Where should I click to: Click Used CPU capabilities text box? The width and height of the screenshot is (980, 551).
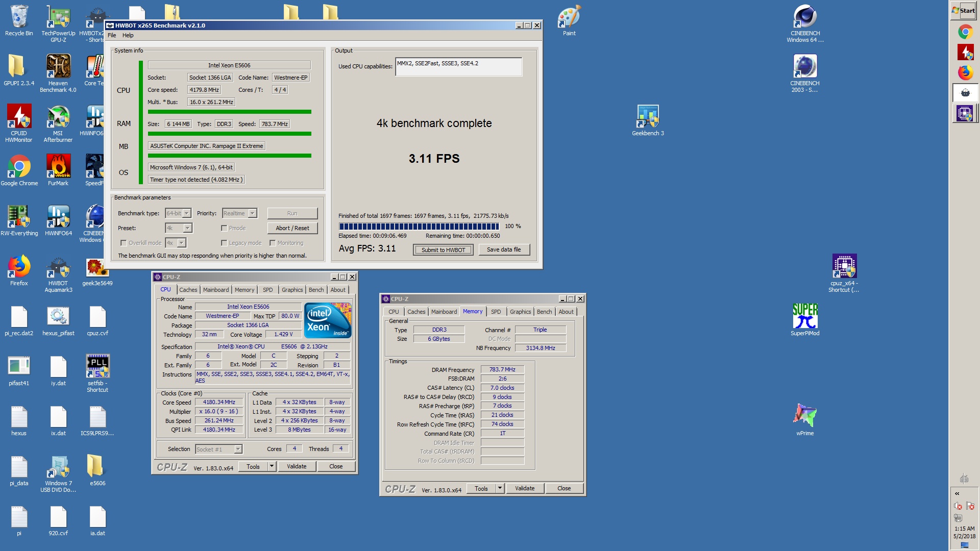(458, 67)
